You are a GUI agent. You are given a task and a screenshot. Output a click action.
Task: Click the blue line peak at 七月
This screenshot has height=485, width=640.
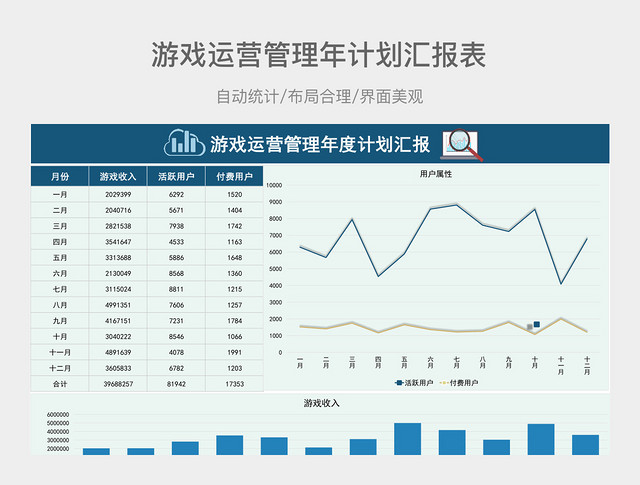click(x=456, y=205)
